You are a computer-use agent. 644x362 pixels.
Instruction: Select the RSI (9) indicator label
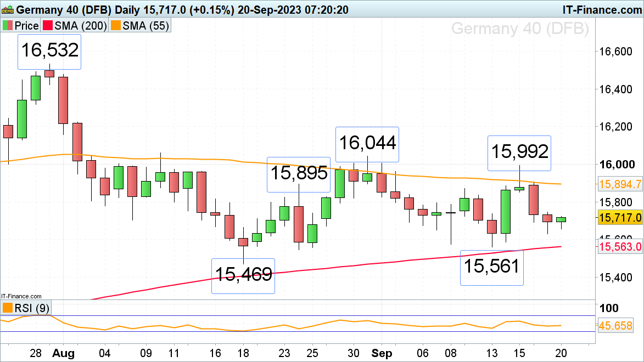[25, 308]
